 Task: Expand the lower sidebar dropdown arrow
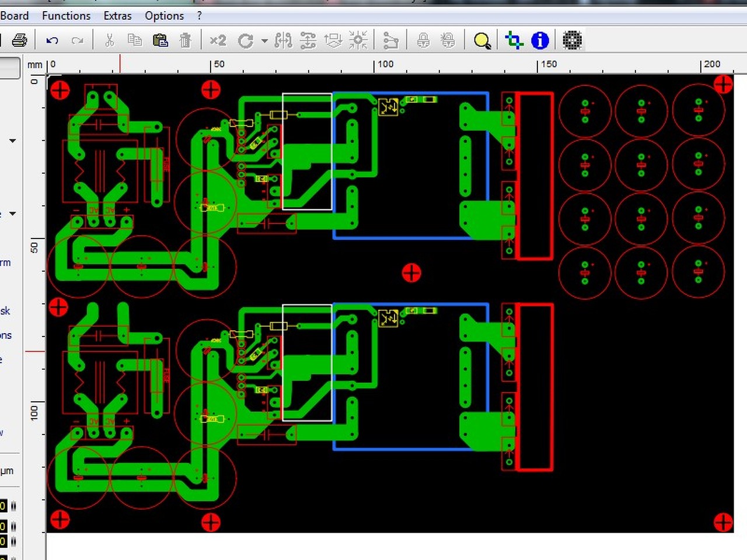pyautogui.click(x=12, y=213)
